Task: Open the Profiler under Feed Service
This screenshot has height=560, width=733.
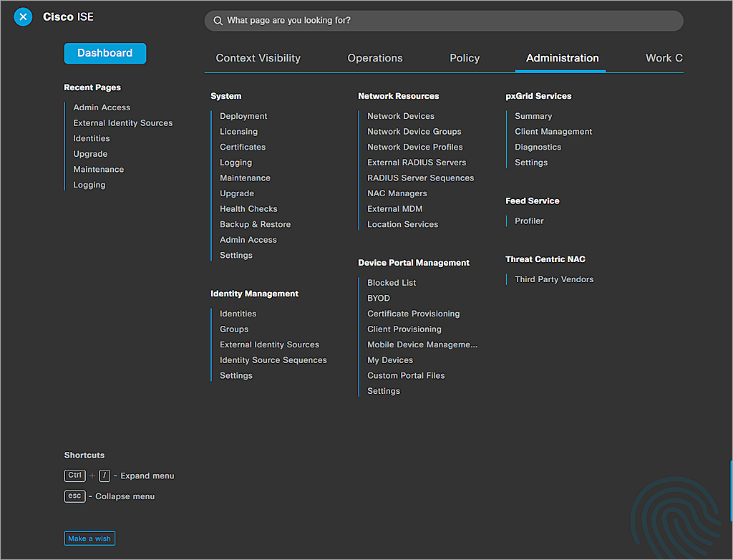Action: coord(528,221)
